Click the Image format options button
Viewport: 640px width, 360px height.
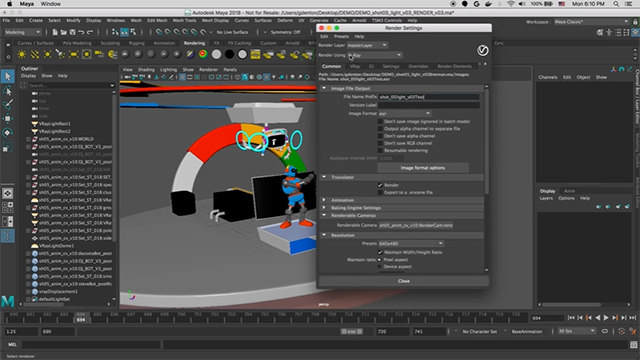pos(423,168)
